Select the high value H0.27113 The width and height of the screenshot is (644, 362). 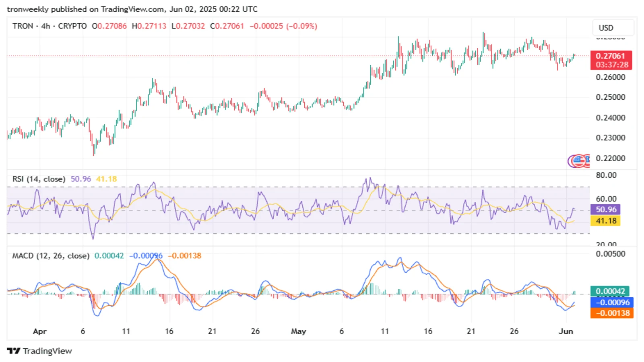tap(149, 26)
